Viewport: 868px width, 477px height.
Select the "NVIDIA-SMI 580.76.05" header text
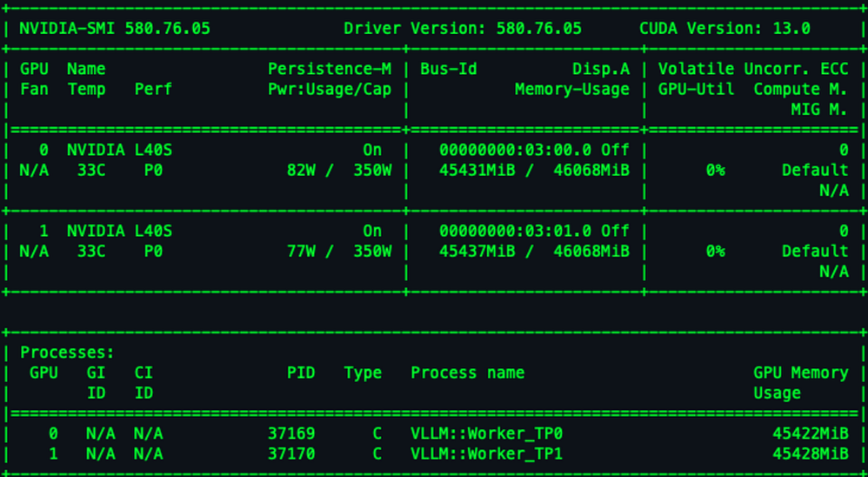pos(115,28)
